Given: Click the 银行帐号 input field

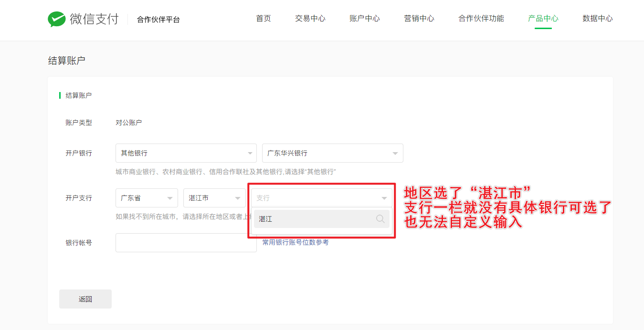Looking at the screenshot, I should (186, 243).
